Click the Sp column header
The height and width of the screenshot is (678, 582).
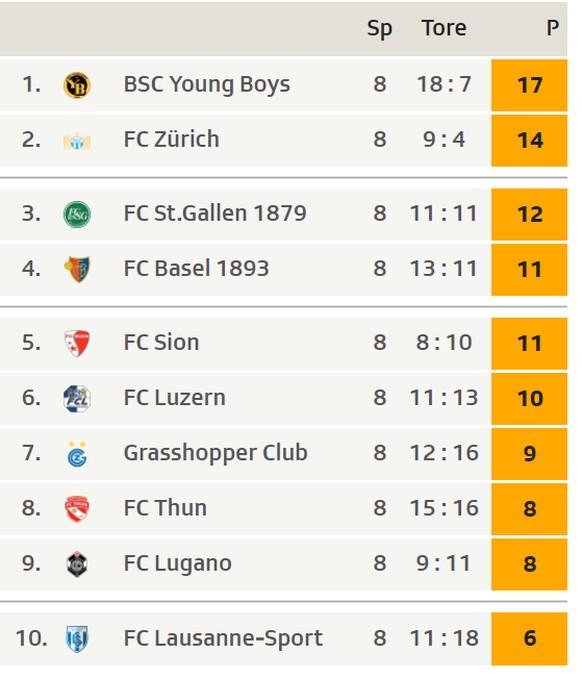click(x=380, y=29)
